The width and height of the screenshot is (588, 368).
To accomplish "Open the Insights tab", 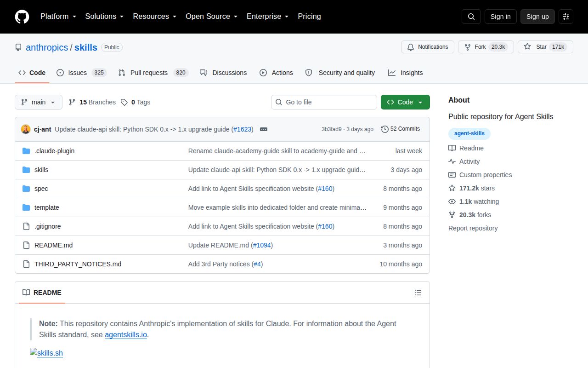I will tap(405, 73).
